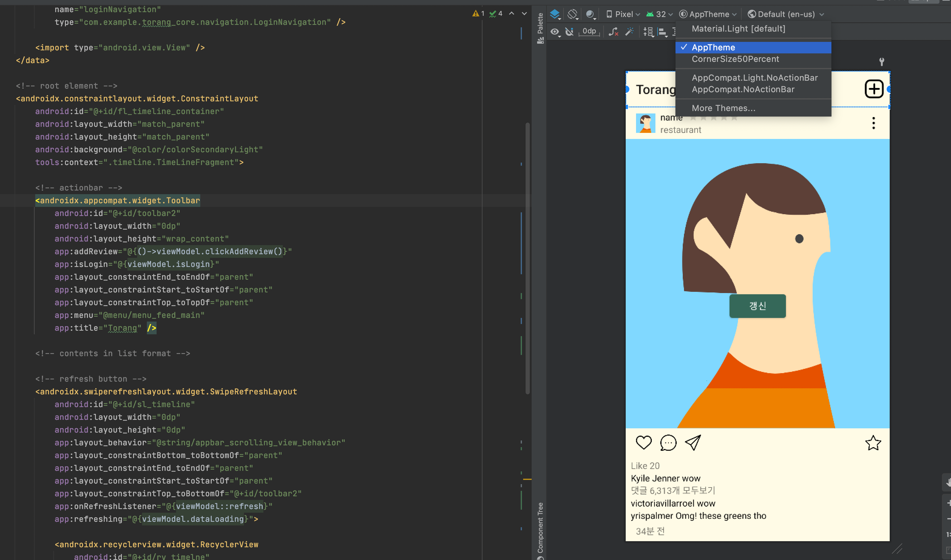Click the 0dp default margins field
The height and width of the screenshot is (560, 951).
(589, 31)
